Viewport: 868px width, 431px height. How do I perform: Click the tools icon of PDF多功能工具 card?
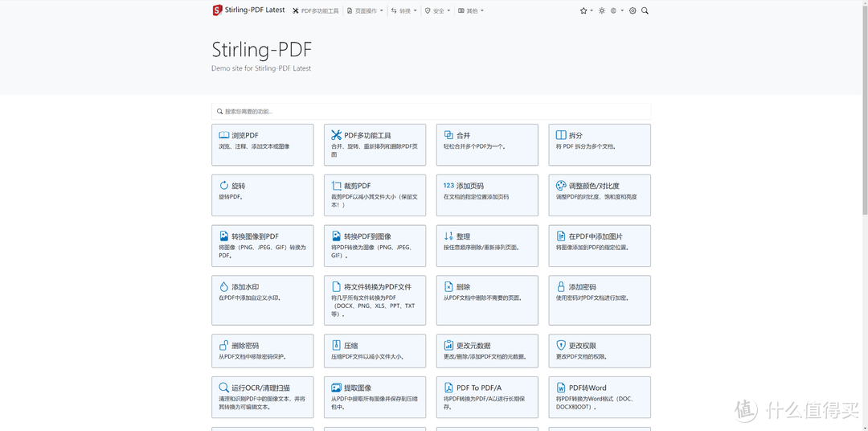coord(336,135)
